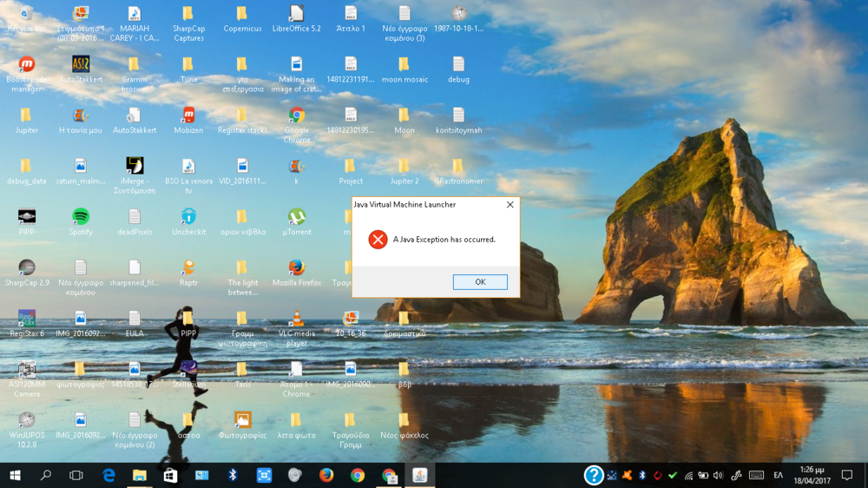Switch to the Java app in the taskbar
The width and height of the screenshot is (868, 488).
click(x=420, y=475)
